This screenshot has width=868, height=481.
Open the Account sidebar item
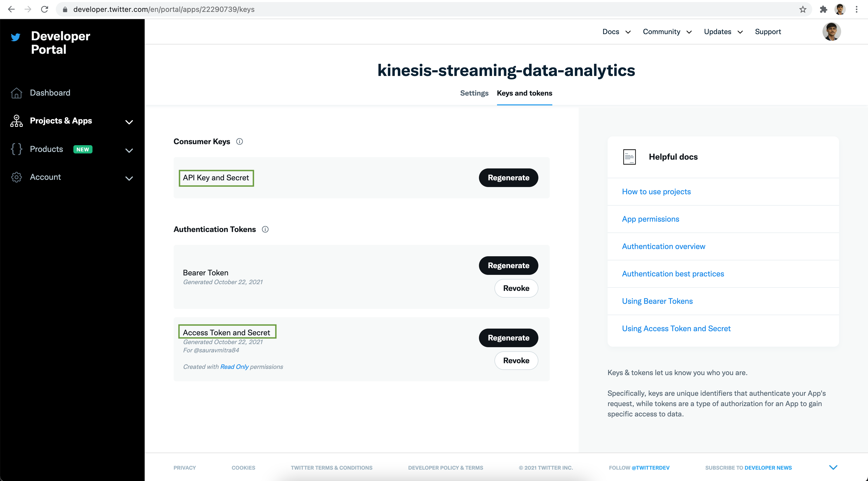coord(45,177)
